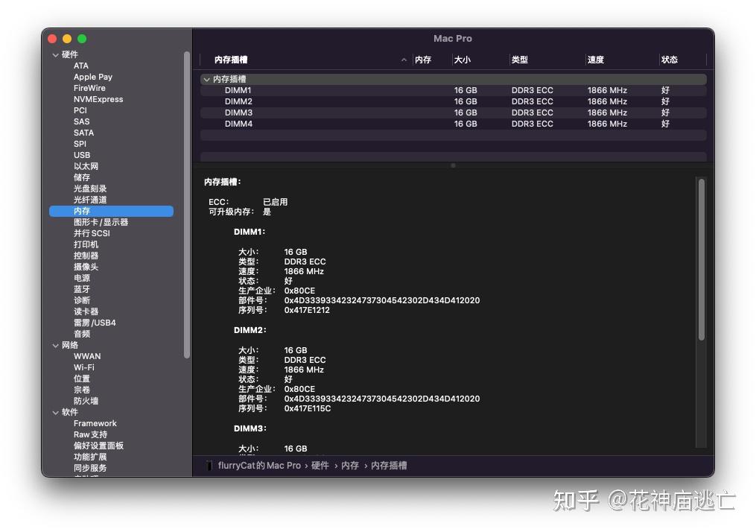Select 音频 in the sidebar
Image resolution: width=756 pixels, height=532 pixels.
[x=81, y=334]
